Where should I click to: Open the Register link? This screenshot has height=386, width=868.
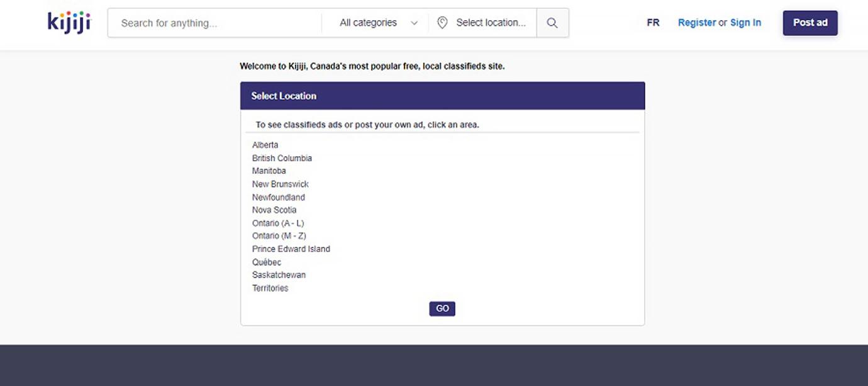click(697, 23)
